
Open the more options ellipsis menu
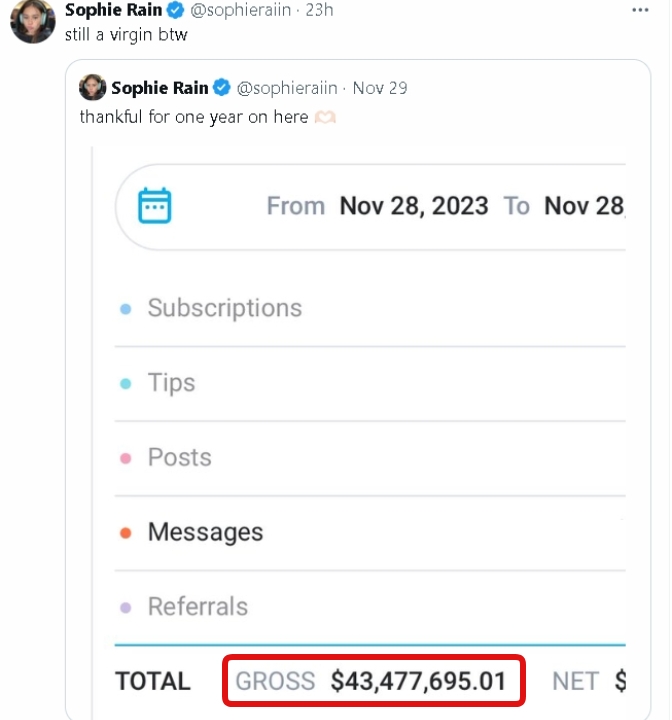coord(640,9)
